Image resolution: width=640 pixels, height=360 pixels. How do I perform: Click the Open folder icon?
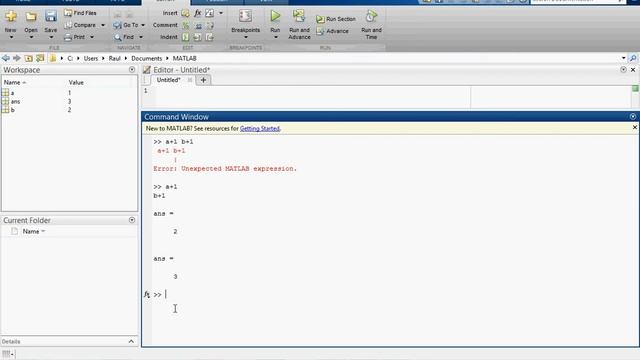click(x=31, y=17)
